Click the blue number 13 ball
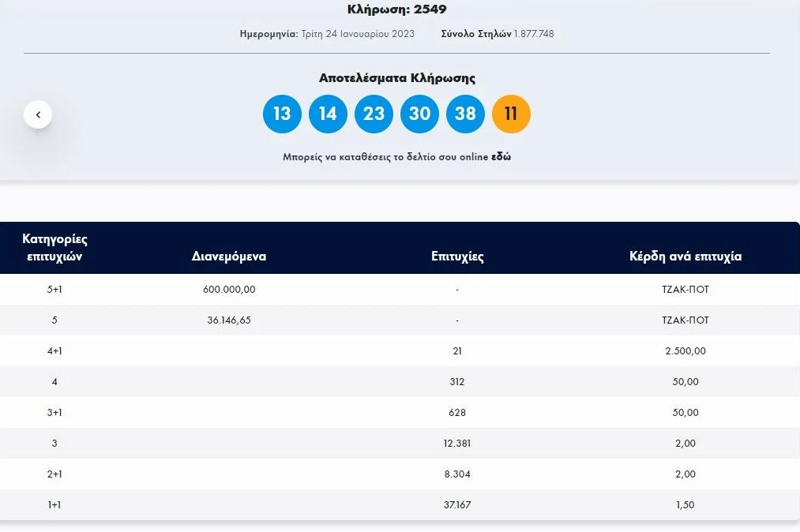 coord(282,114)
